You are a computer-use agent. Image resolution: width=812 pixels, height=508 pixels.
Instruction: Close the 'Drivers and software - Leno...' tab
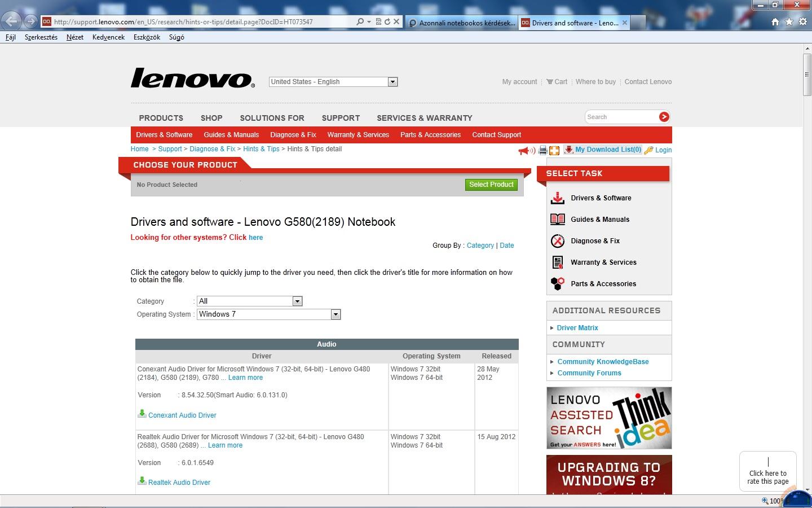(625, 23)
